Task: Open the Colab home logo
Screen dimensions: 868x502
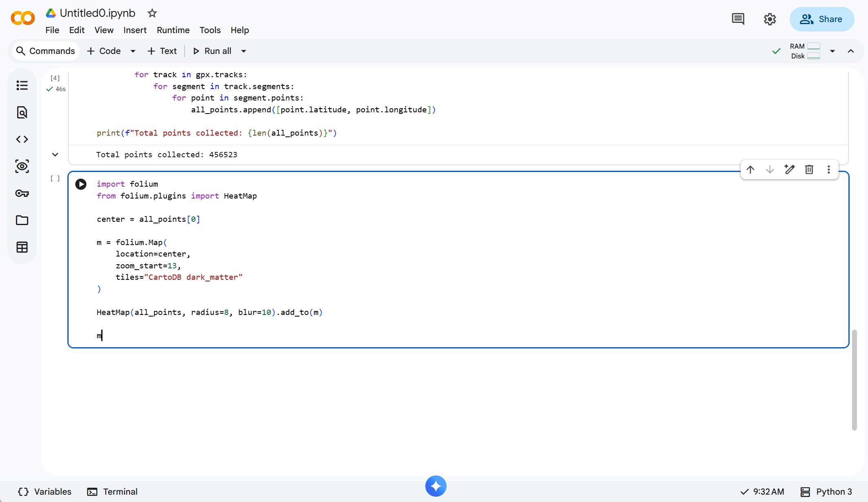Action: point(23,18)
